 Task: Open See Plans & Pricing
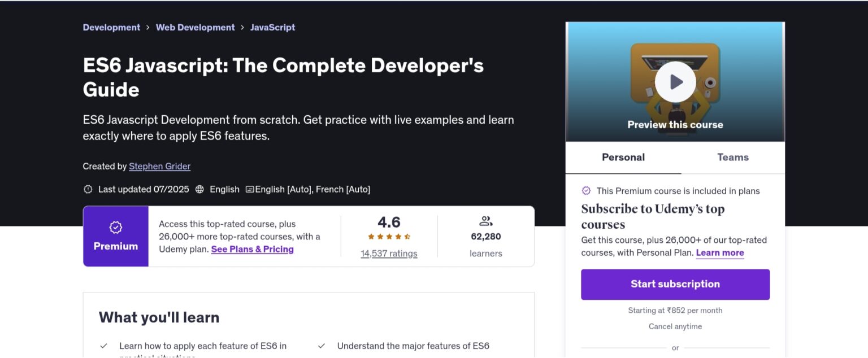coord(252,249)
